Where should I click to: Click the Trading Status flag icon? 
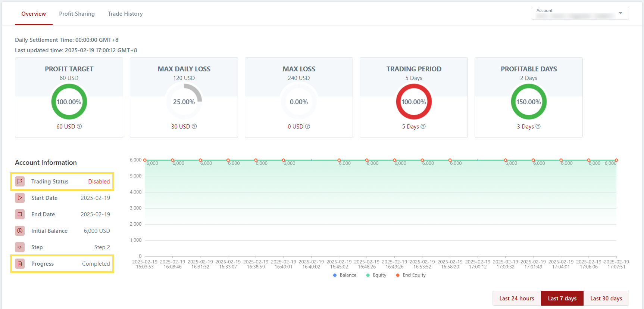click(x=20, y=182)
